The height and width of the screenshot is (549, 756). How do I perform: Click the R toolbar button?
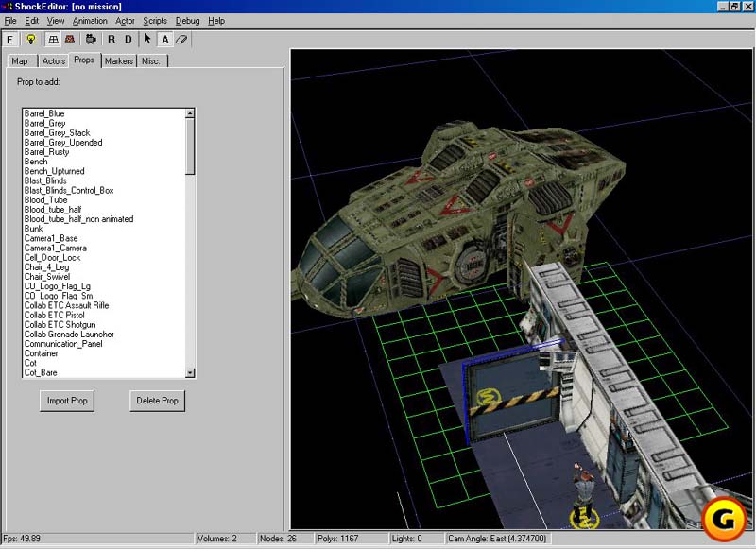[112, 40]
